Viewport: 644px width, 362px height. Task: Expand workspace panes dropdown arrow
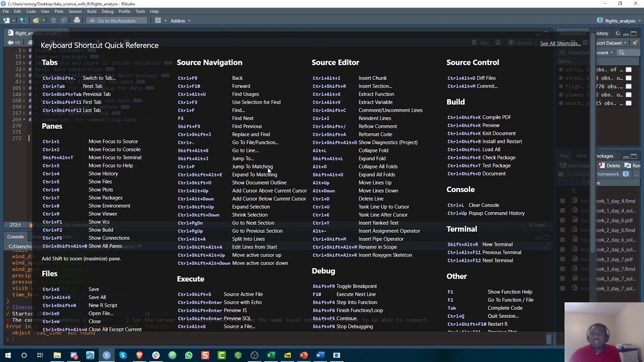(165, 21)
